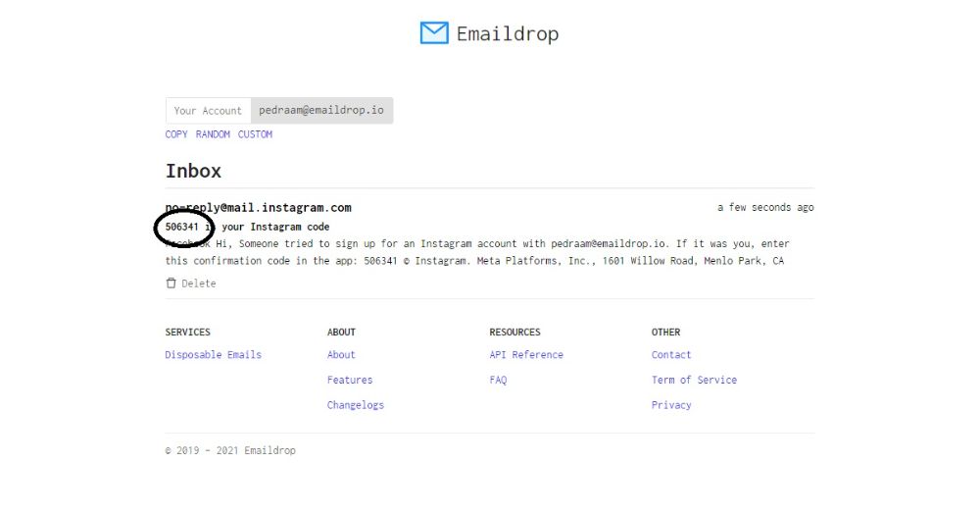Open the 'your Instagram code' subject line
This screenshot has height=514, width=980.
point(275,227)
